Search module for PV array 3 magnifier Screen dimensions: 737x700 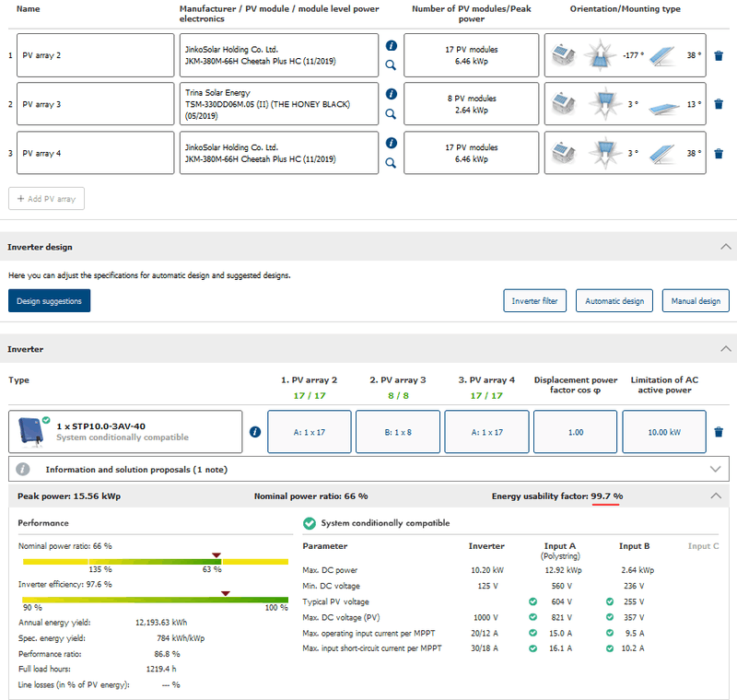[391, 114]
